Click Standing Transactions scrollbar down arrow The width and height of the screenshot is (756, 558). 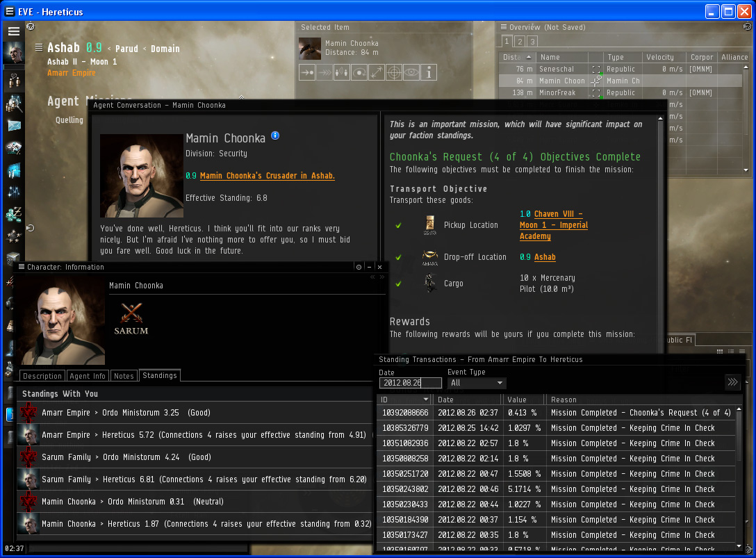click(739, 545)
